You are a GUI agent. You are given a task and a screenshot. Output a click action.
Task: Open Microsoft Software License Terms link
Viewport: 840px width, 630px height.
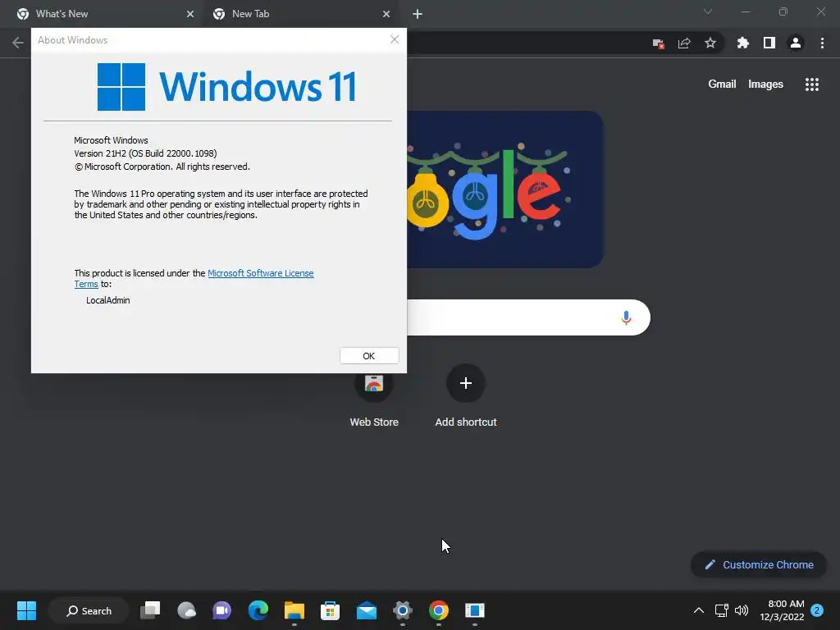260,273
